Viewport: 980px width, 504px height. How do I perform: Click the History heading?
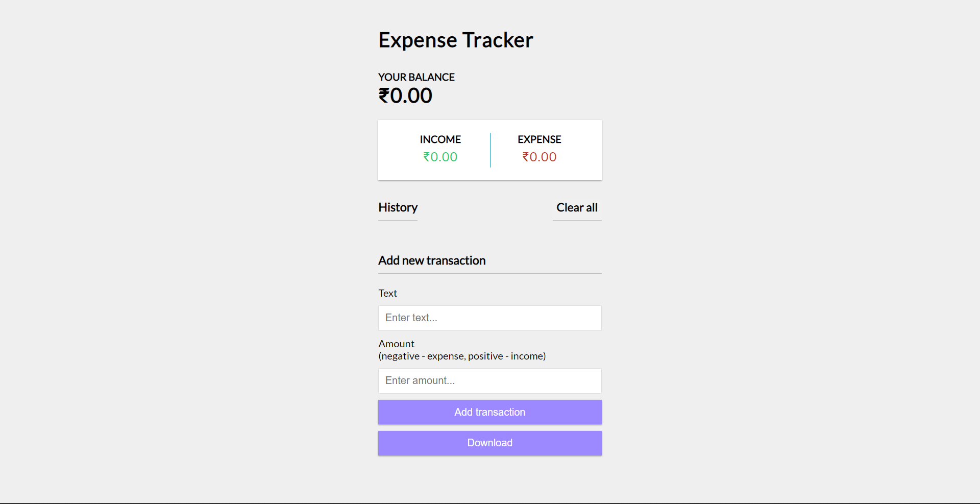point(398,207)
